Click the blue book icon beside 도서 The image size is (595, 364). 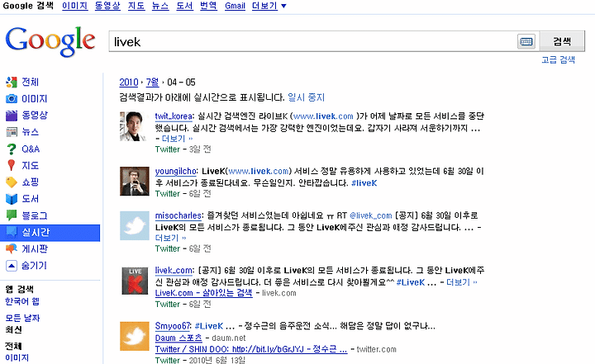click(x=12, y=199)
